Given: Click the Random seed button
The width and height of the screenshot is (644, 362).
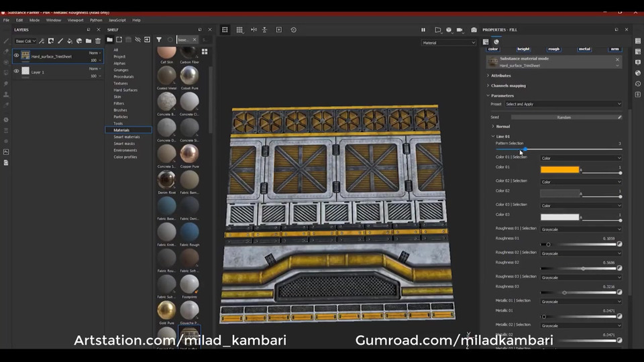Looking at the screenshot, I should 564,117.
